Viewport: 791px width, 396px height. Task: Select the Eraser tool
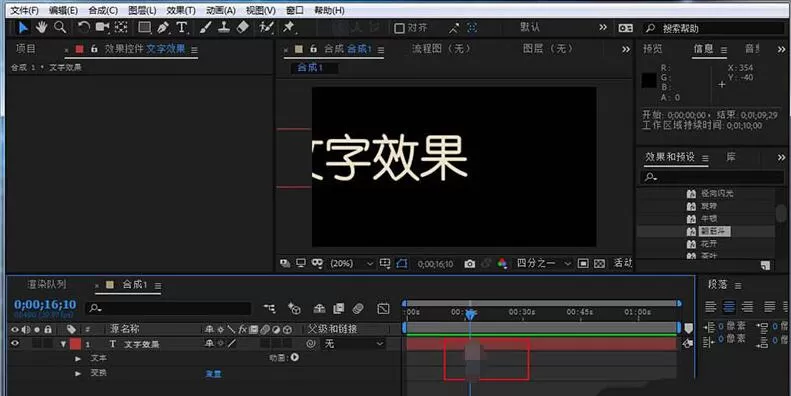point(243,27)
